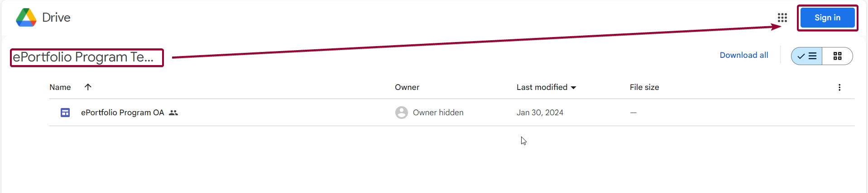The width and height of the screenshot is (868, 193).
Task: Click the Drive wordmark text
Action: coord(56,18)
